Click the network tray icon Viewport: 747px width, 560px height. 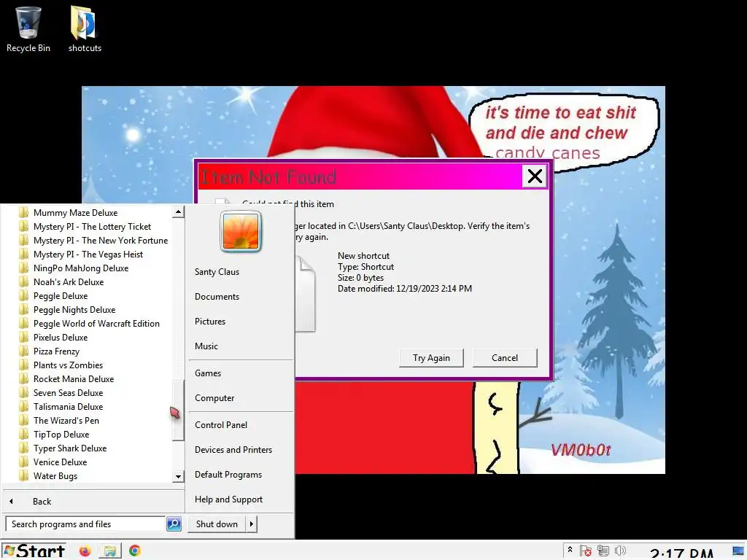pyautogui.click(x=603, y=551)
